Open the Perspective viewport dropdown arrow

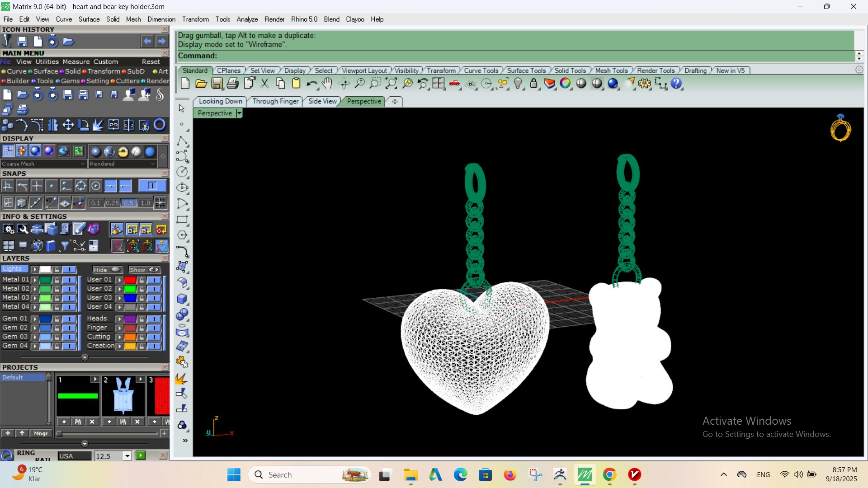click(x=239, y=113)
